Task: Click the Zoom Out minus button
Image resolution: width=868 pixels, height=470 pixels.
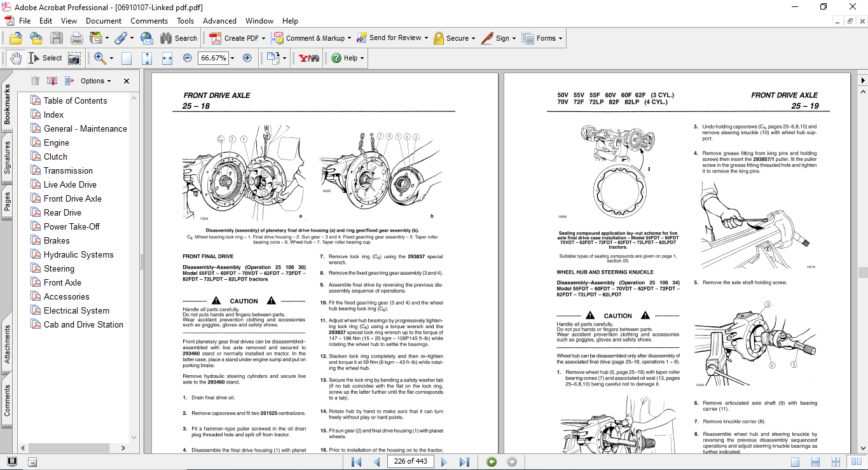Action: click(187, 58)
